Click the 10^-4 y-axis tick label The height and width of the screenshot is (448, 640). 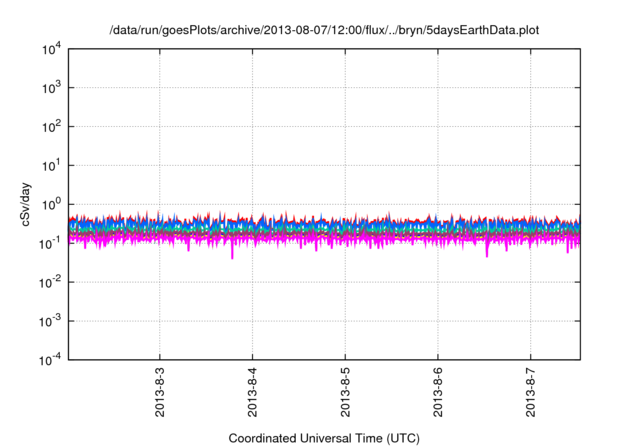coord(50,360)
